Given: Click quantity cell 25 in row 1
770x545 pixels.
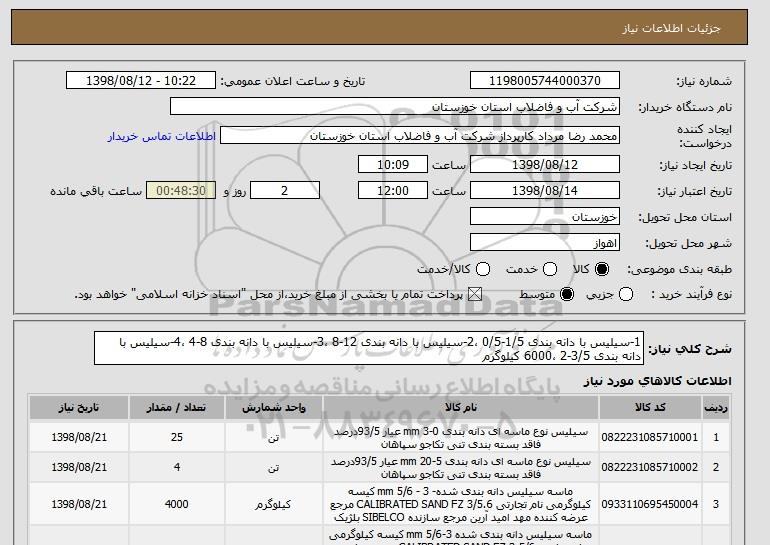Looking at the screenshot, I should tap(177, 437).
